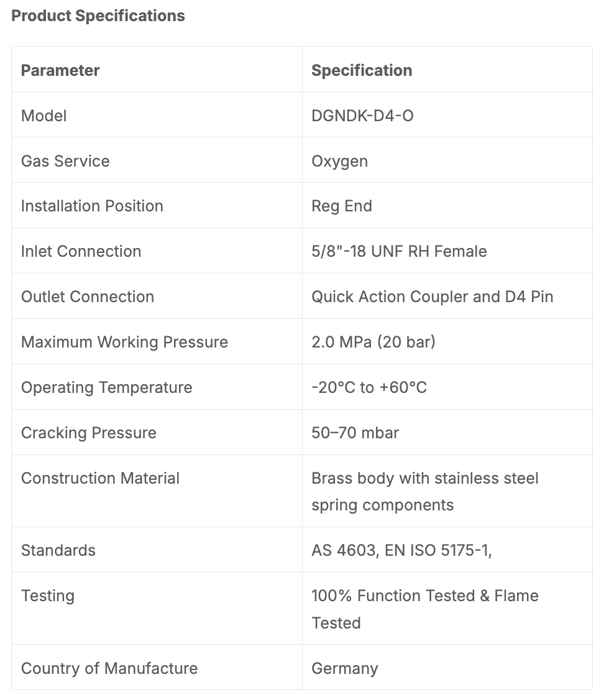Select 5/8"-18 UNF RH Female text
This screenshot has height=700, width=604.
[399, 251]
